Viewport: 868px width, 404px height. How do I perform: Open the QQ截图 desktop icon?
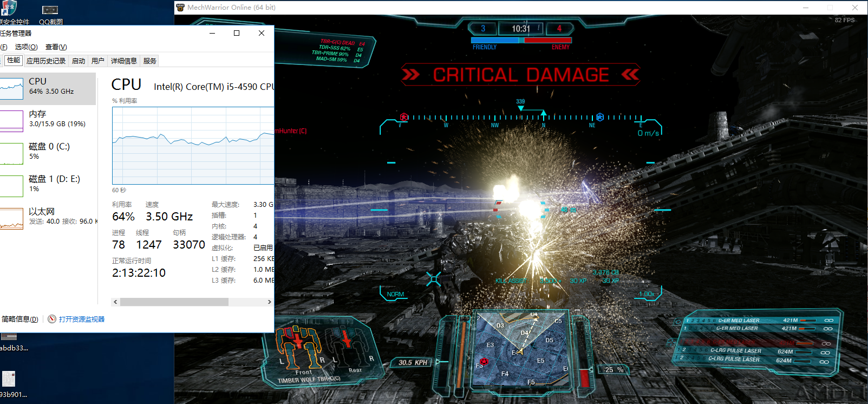50,14
